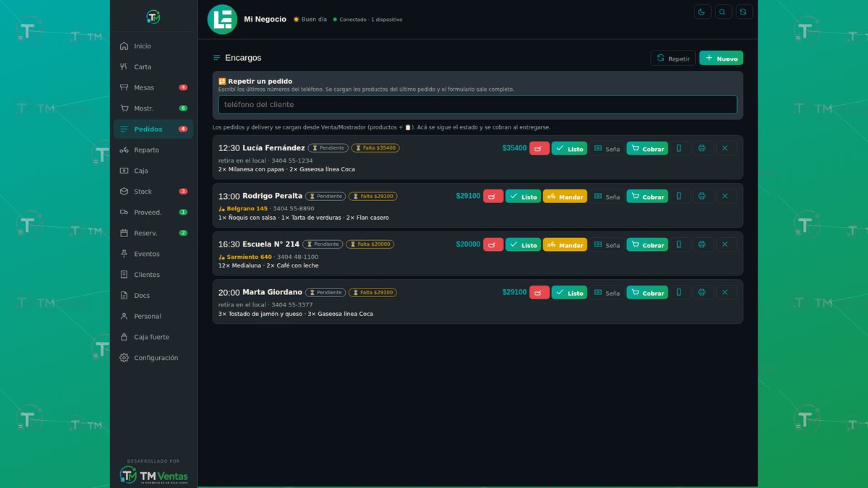
Task: Click Cobrar for Rodrigo Peralta order
Action: (x=647, y=196)
